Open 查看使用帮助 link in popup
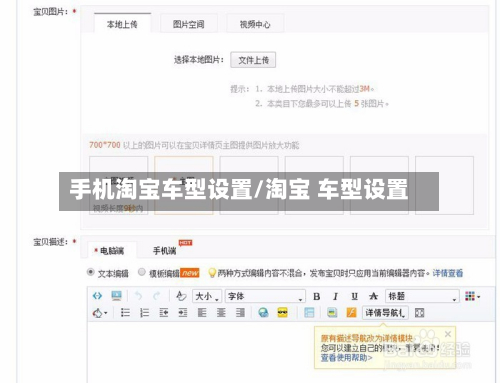 tap(347, 358)
